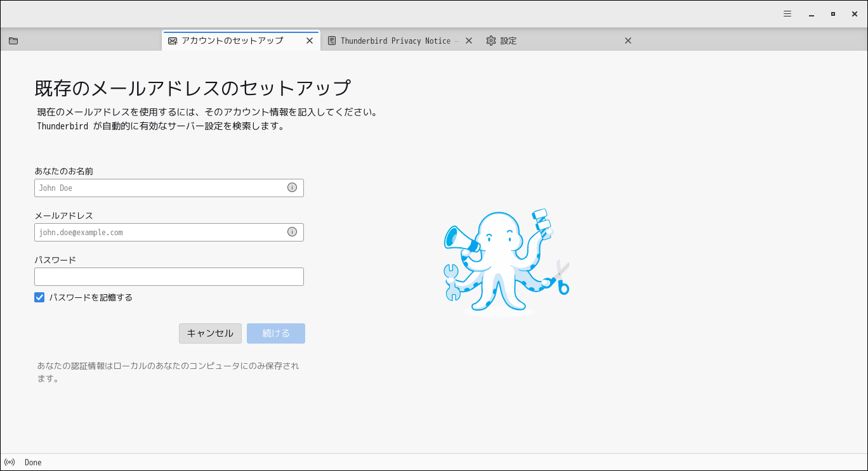Open the 設定 tab
The height and width of the screenshot is (471, 868).
(559, 41)
